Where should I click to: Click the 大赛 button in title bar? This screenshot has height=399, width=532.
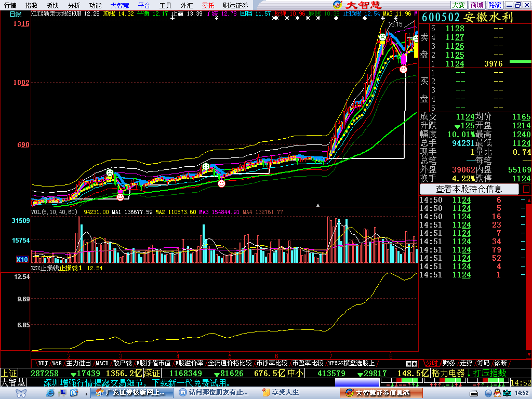459,5
